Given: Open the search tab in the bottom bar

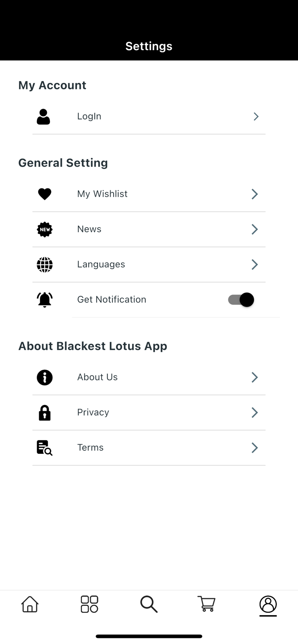Looking at the screenshot, I should click(x=149, y=604).
